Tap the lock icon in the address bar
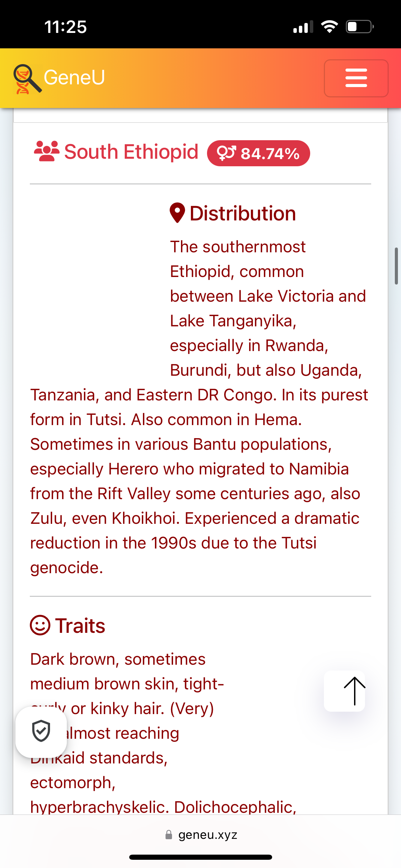Screen dimensions: 401x868 (169, 834)
